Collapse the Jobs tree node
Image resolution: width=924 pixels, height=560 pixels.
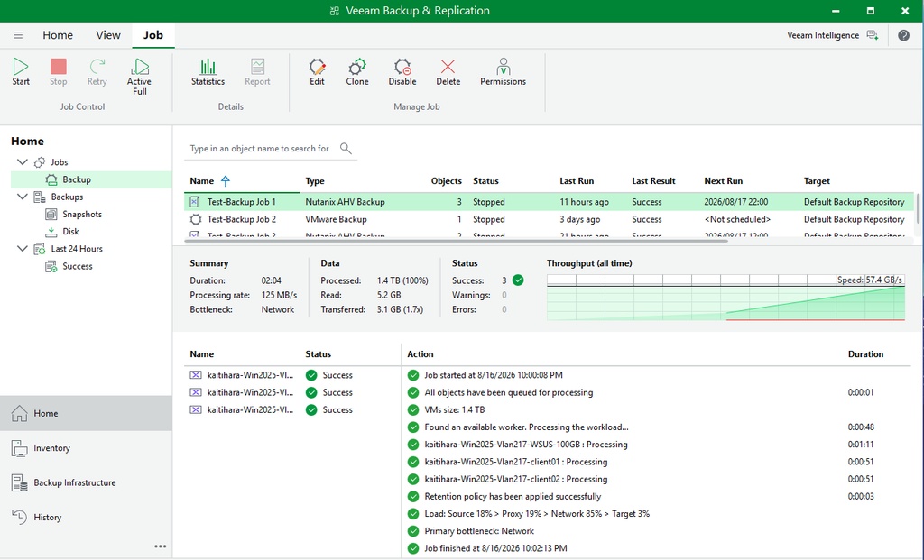[23, 162]
